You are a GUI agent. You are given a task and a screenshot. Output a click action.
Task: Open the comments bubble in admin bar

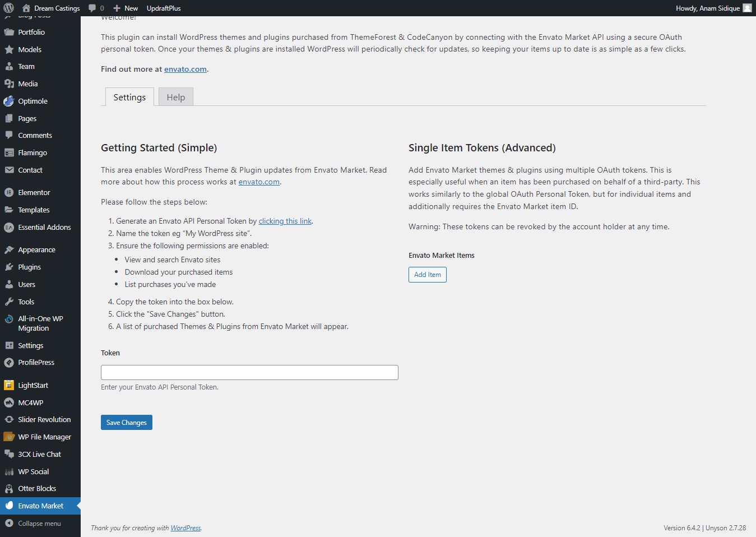(x=92, y=8)
